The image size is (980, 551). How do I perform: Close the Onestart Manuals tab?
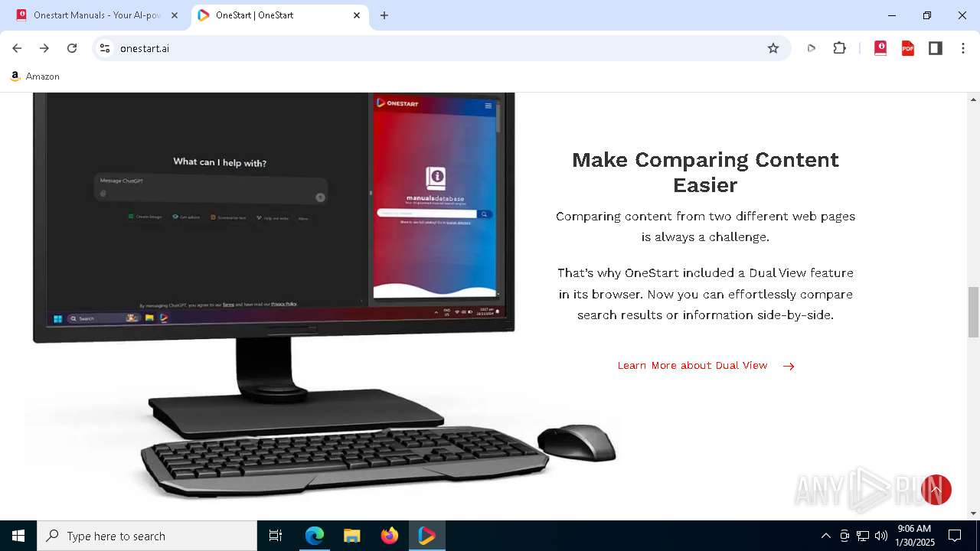pyautogui.click(x=175, y=15)
